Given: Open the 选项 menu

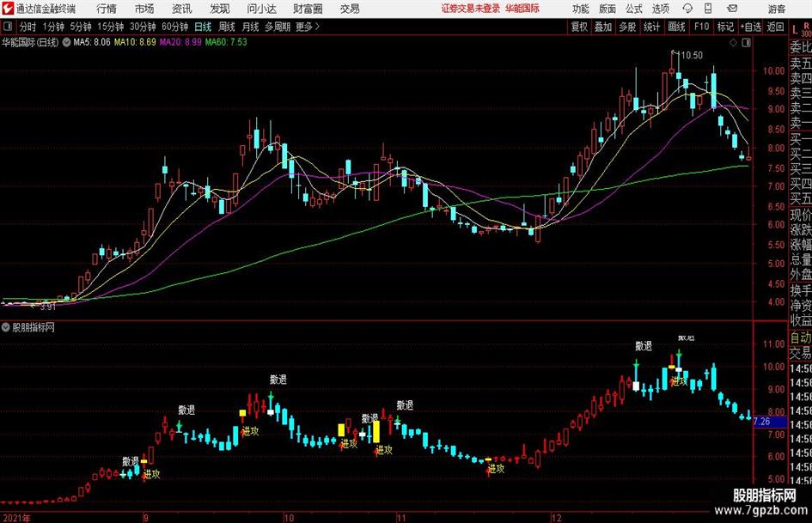Looking at the screenshot, I should coord(661,9).
